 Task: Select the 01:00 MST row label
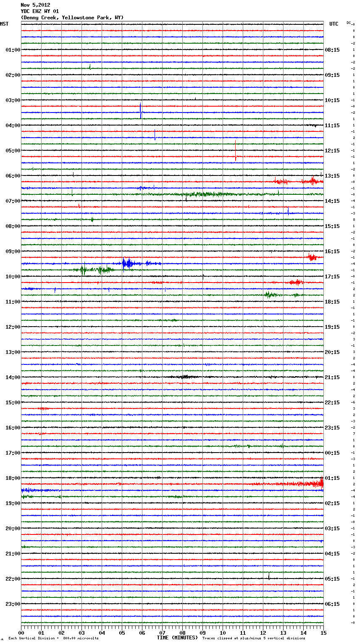click(x=13, y=50)
